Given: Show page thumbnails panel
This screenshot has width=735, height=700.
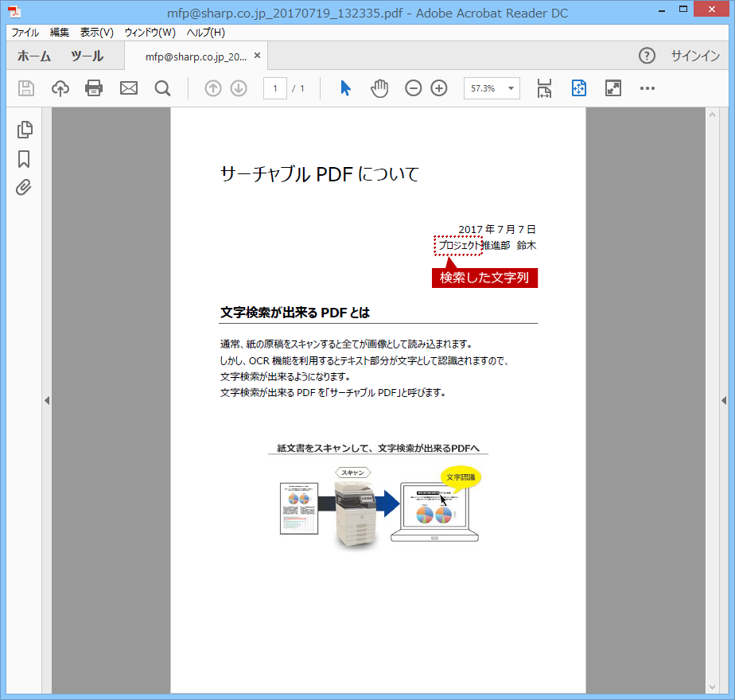Looking at the screenshot, I should pyautogui.click(x=25, y=130).
